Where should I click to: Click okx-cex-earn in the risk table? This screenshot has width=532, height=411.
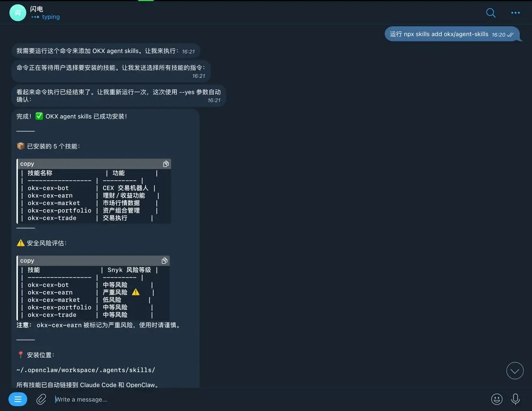tap(50, 292)
